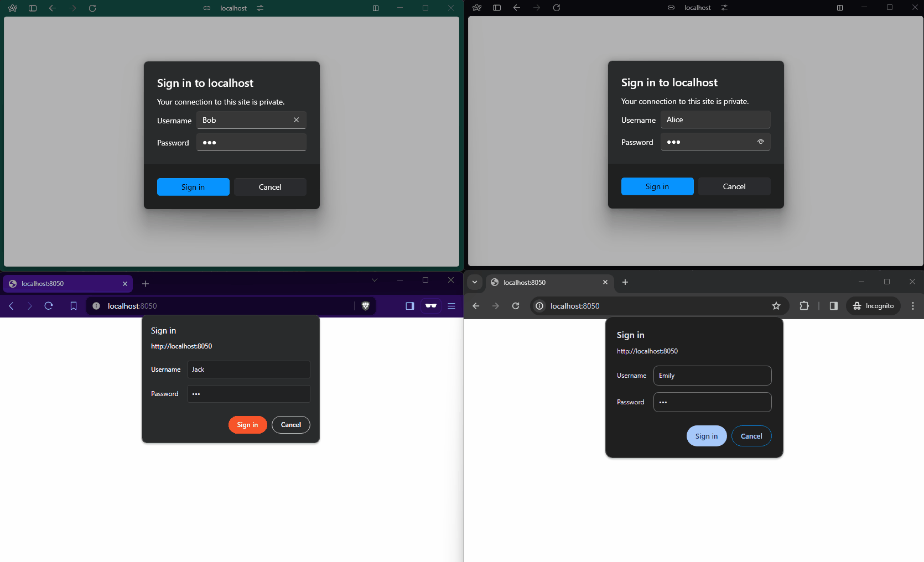Select localhost:8050 tab in Brave window
The image size is (924, 562).
(x=68, y=284)
